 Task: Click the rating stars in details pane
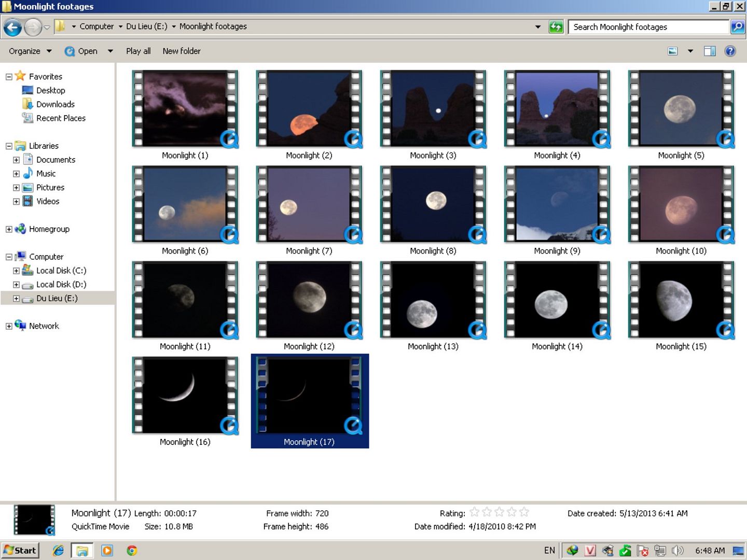499,512
